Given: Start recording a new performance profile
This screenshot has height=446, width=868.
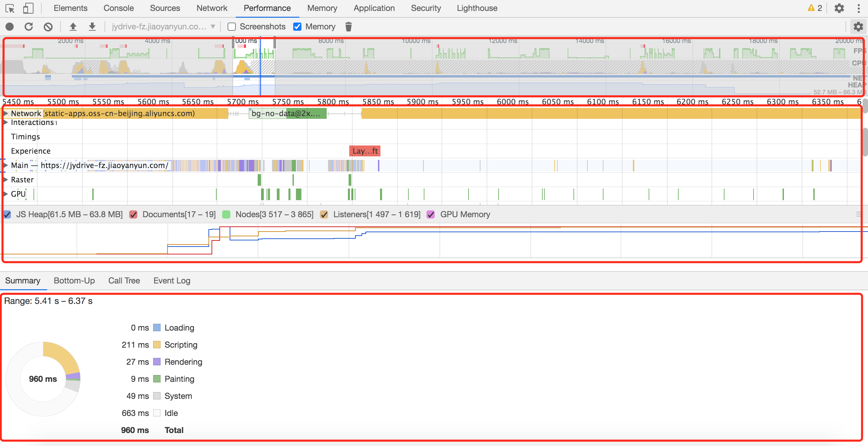Looking at the screenshot, I should click(10, 26).
